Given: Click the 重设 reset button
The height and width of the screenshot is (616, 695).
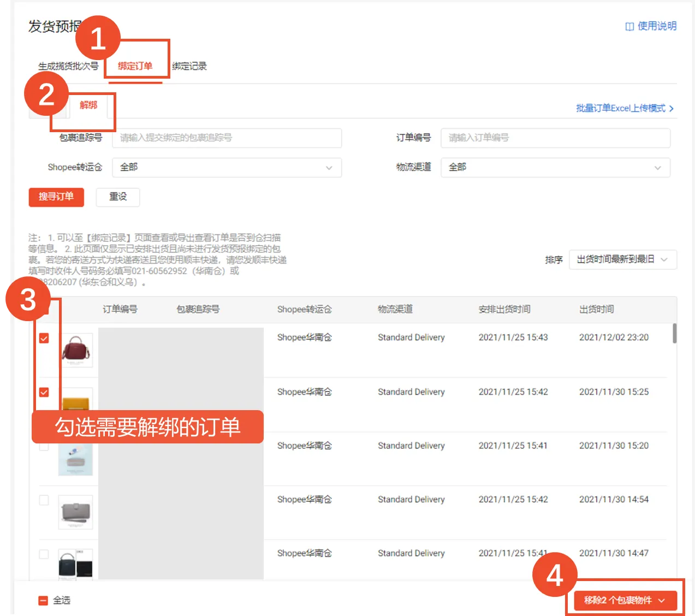Looking at the screenshot, I should click(117, 197).
